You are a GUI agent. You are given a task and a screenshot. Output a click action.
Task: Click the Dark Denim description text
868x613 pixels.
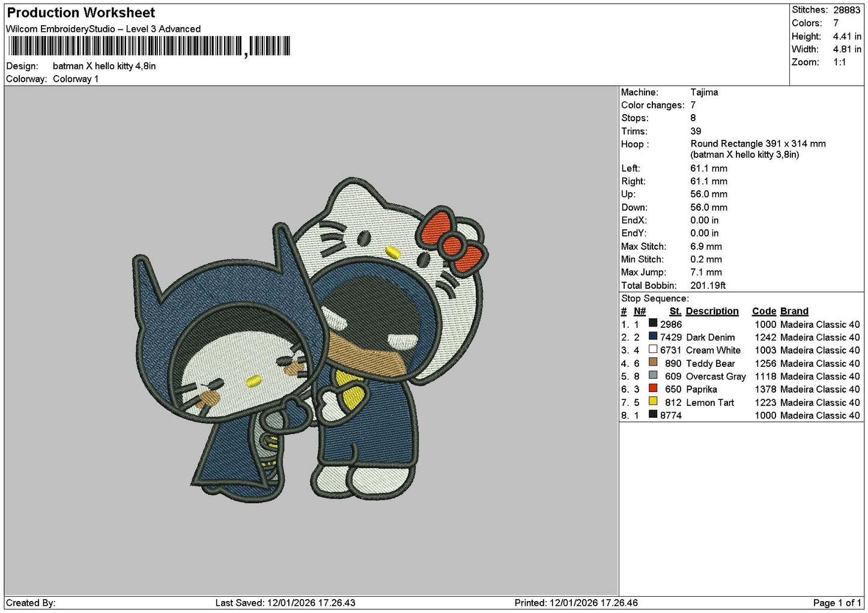[x=711, y=337]
